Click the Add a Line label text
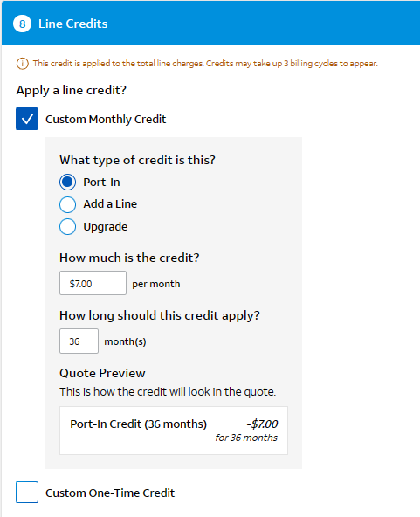 (110, 204)
